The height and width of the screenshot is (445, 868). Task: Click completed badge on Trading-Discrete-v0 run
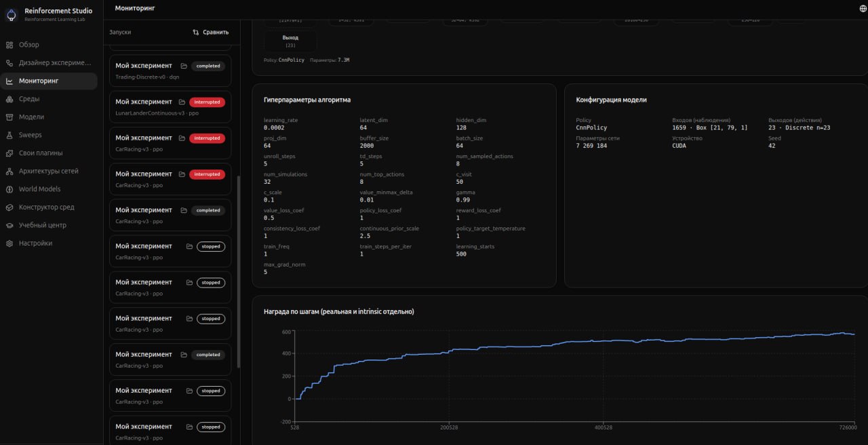coord(208,66)
